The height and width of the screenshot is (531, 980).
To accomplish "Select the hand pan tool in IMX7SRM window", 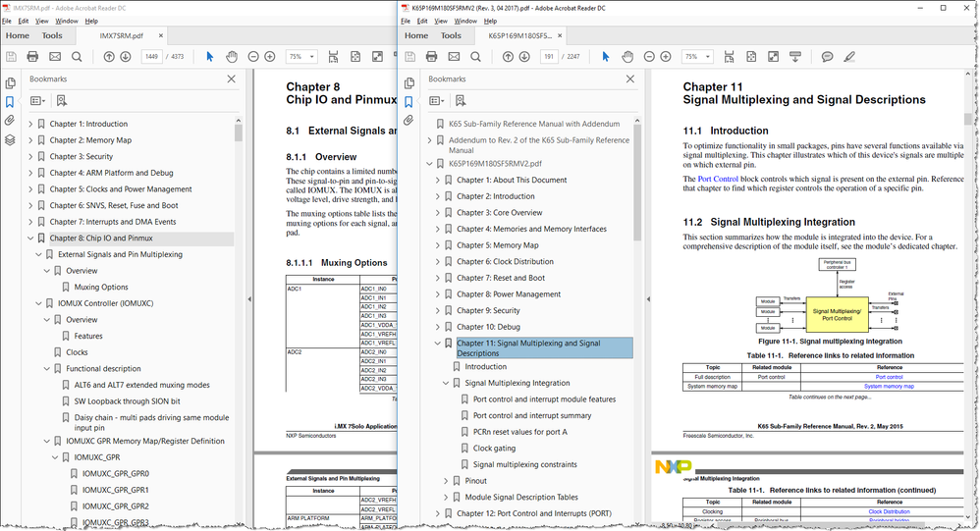I will [232, 57].
